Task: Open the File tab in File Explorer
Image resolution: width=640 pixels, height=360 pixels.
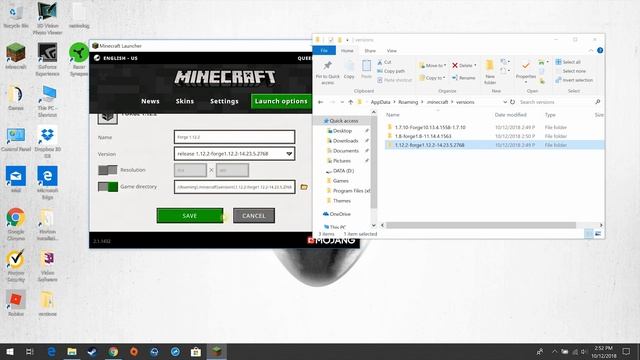Action: 324,50
